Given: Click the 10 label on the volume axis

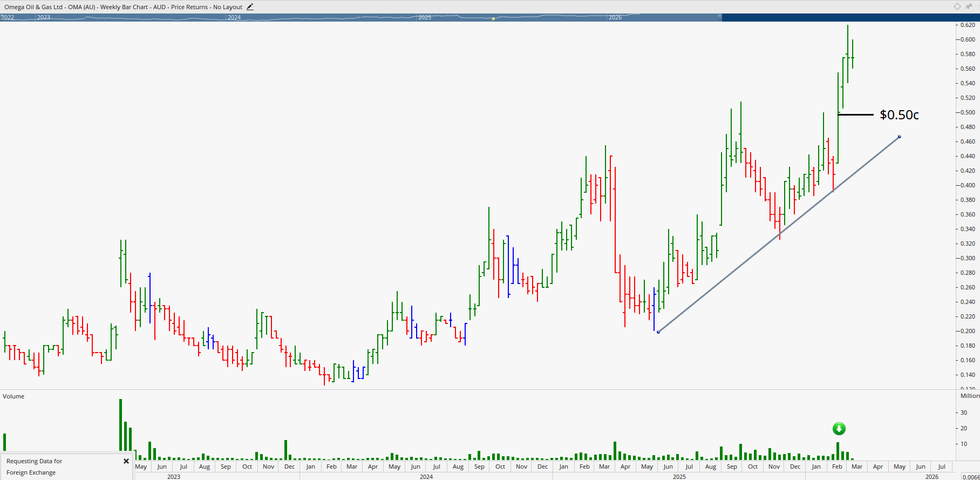Looking at the screenshot, I should (964, 444).
